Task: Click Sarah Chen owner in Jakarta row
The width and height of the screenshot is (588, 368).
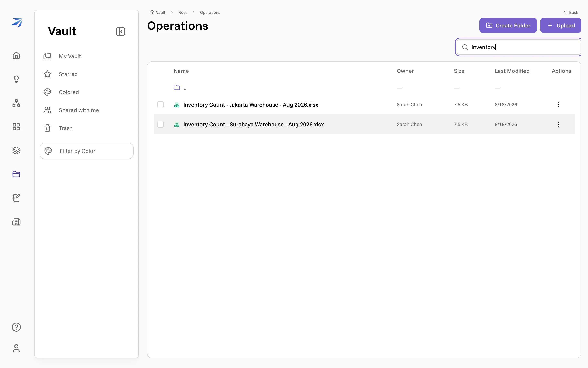Action: click(409, 105)
